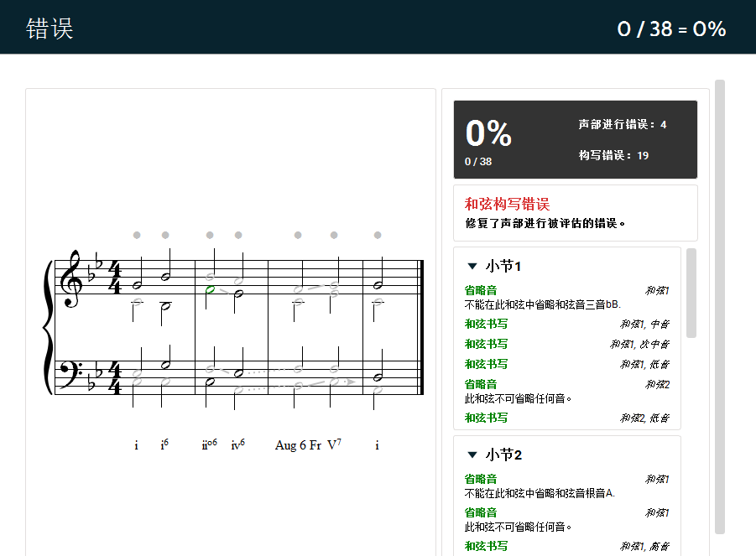Click the large 0% in summary panel
This screenshot has width=756, height=556.
pos(488,133)
